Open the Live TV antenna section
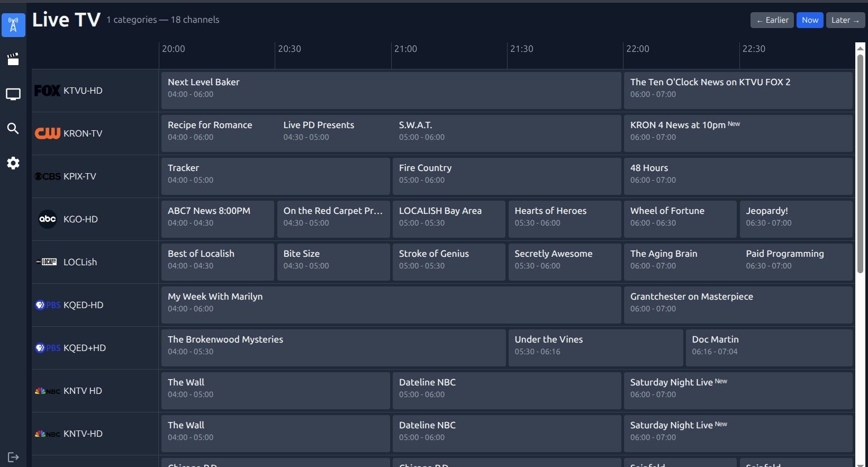 13,25
